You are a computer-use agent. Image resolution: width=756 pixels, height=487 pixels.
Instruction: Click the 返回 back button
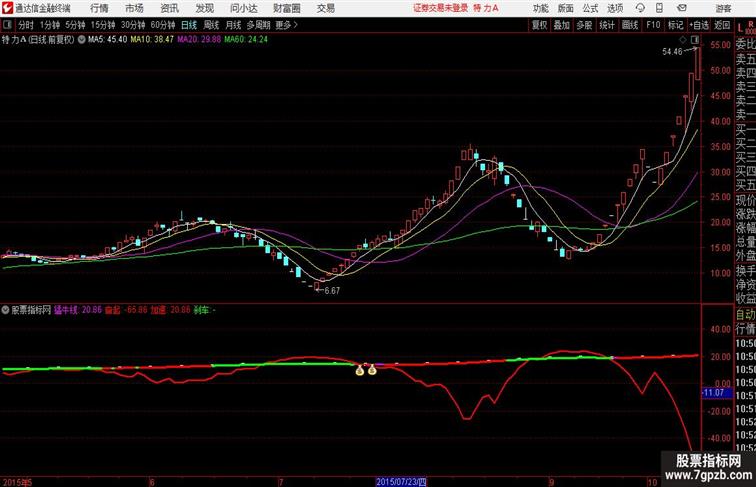click(x=722, y=25)
